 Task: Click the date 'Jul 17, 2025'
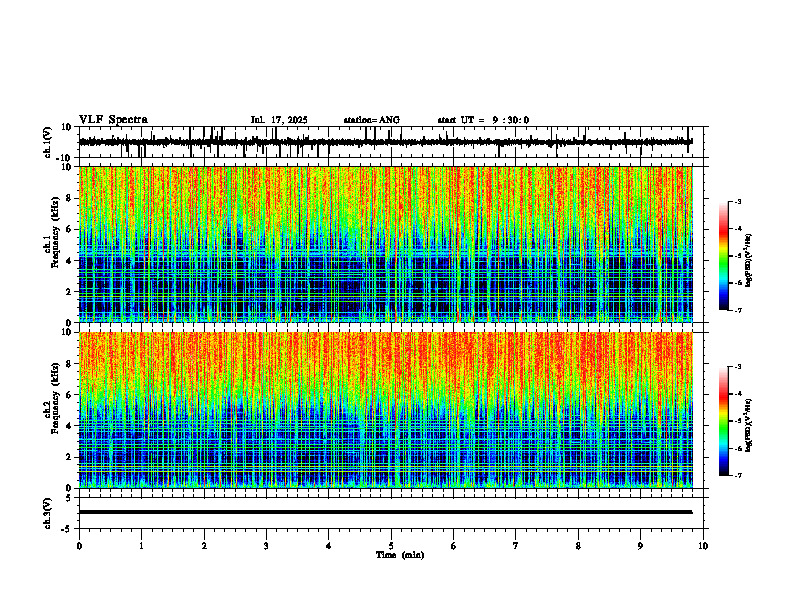coord(279,120)
